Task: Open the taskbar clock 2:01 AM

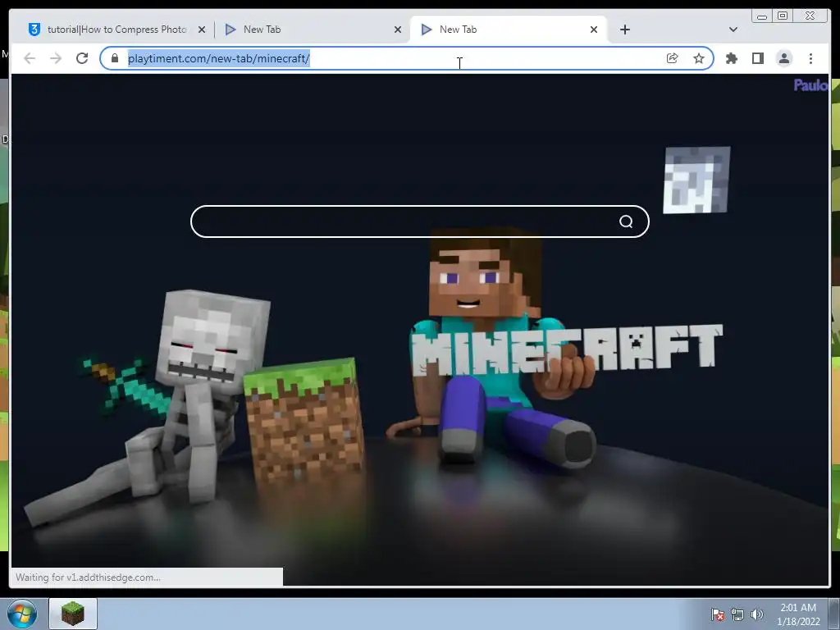Action: (x=798, y=614)
